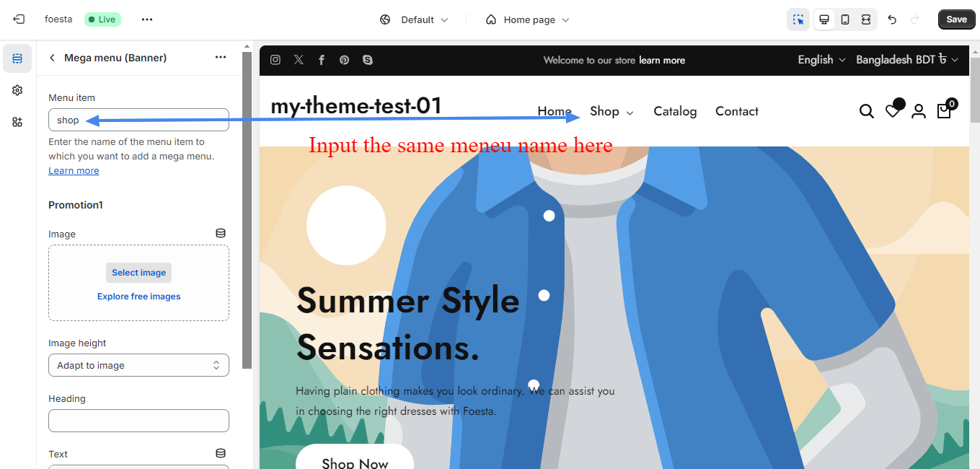
Task: Expand the Image height dropdown
Action: click(x=138, y=365)
